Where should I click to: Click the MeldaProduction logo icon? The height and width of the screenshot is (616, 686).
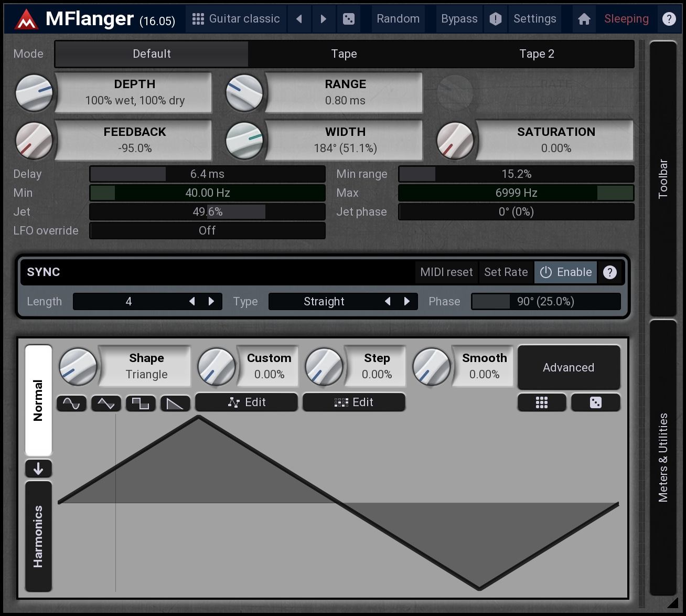point(26,19)
